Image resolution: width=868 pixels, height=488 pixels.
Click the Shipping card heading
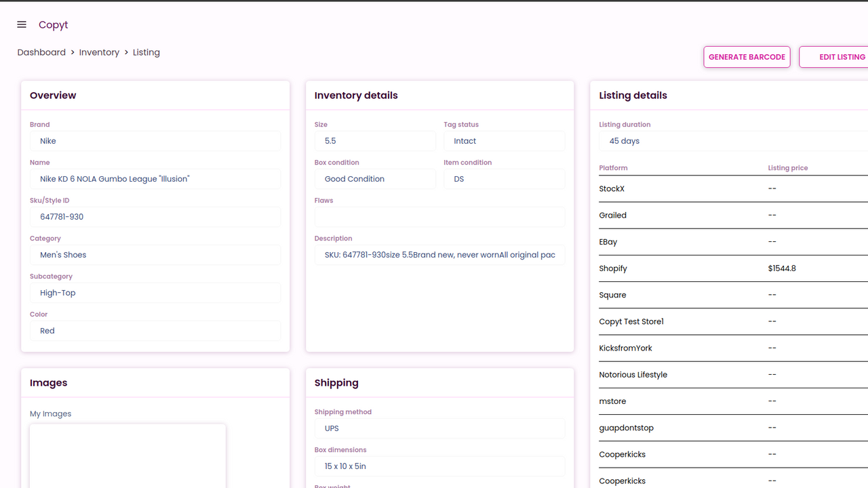pos(336,383)
